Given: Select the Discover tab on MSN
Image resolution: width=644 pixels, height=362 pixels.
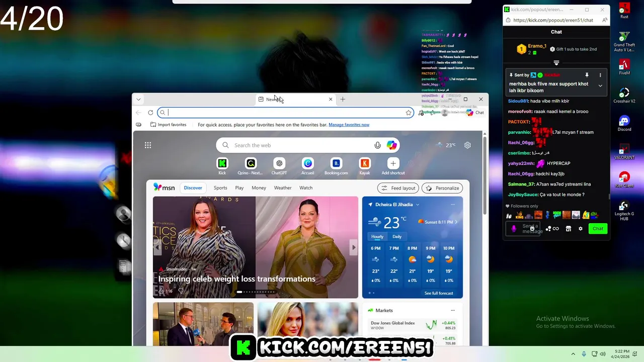Looking at the screenshot, I should pos(193,188).
